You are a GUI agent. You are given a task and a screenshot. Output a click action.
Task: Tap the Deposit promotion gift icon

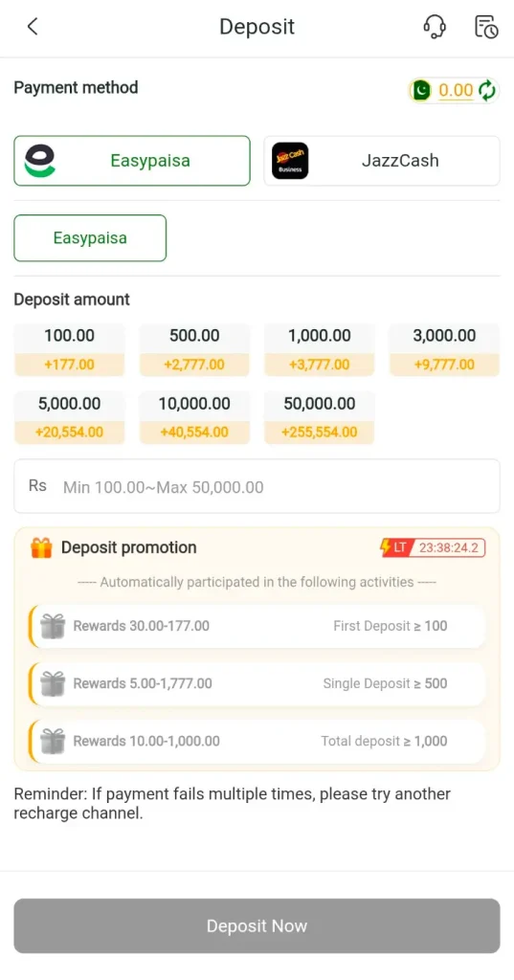pos(41,548)
